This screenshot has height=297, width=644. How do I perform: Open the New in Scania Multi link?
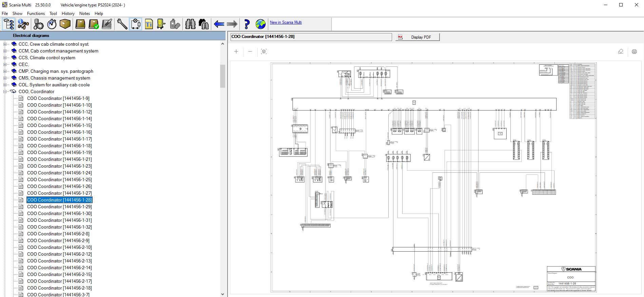pos(286,22)
